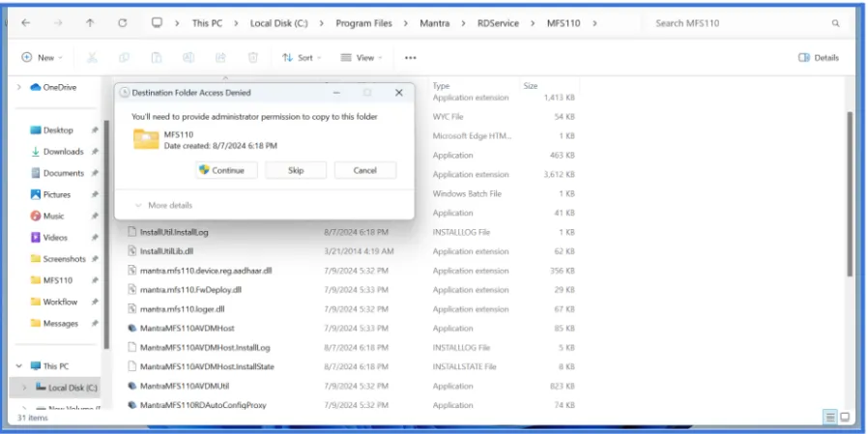868x434 pixels.
Task: Click Local Disk (C:) breadcrumb
Action: (x=279, y=23)
